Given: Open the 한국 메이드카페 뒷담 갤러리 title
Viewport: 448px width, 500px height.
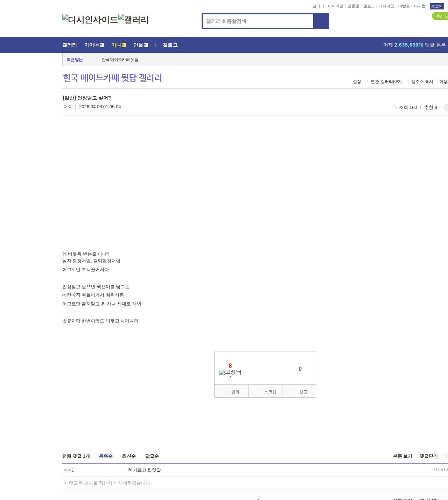Looking at the screenshot, I should [112, 77].
